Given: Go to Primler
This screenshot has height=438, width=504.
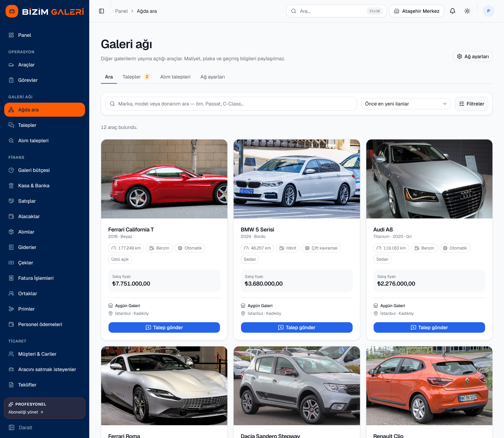Looking at the screenshot, I should coord(44,309).
